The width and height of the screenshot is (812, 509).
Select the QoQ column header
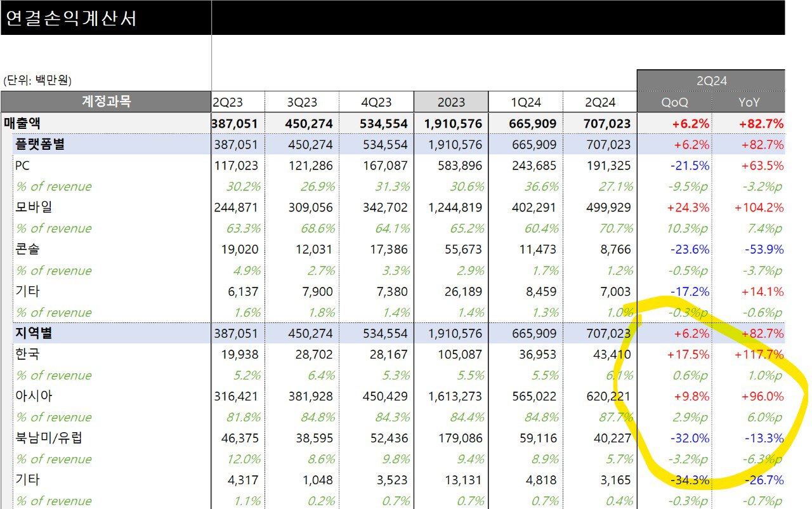pos(674,102)
